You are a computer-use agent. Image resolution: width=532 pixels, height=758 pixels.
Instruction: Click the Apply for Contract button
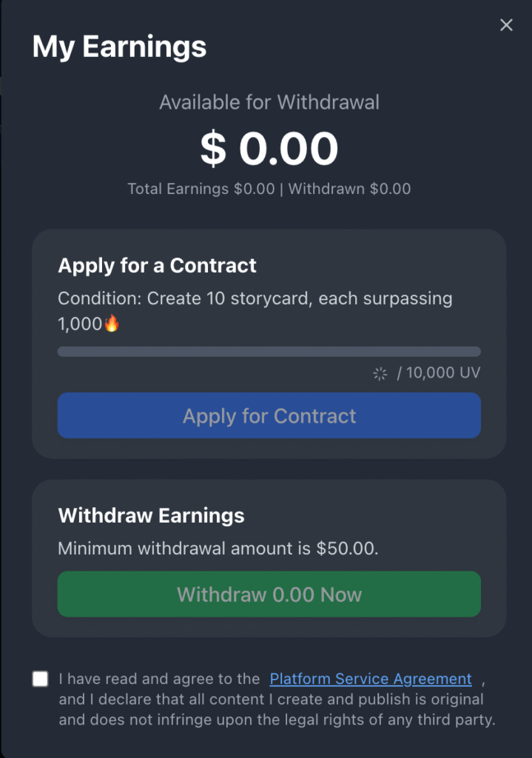click(x=269, y=415)
